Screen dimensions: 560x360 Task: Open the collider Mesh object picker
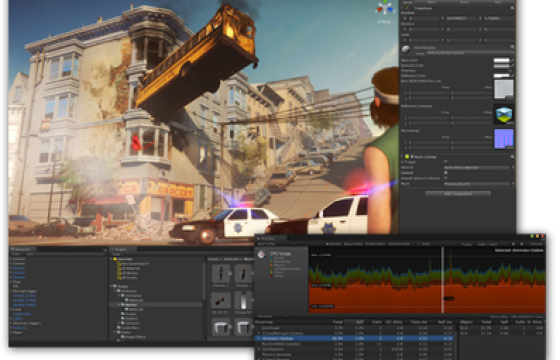513,184
